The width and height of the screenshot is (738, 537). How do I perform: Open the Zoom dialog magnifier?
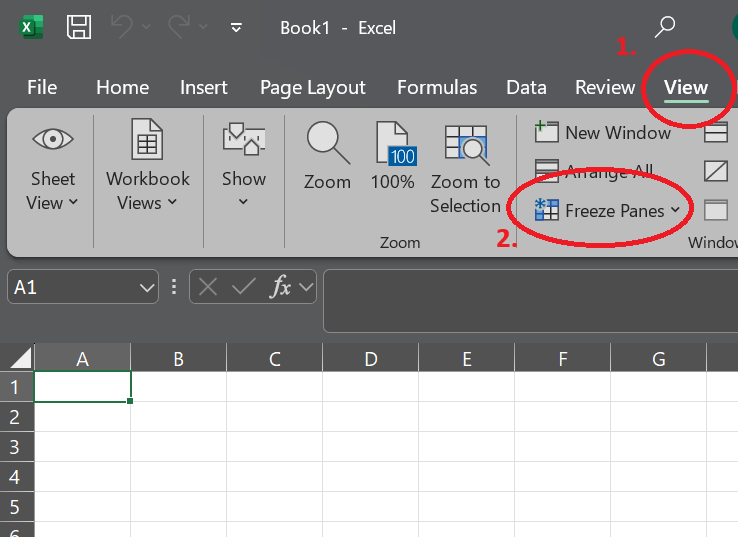click(x=327, y=155)
